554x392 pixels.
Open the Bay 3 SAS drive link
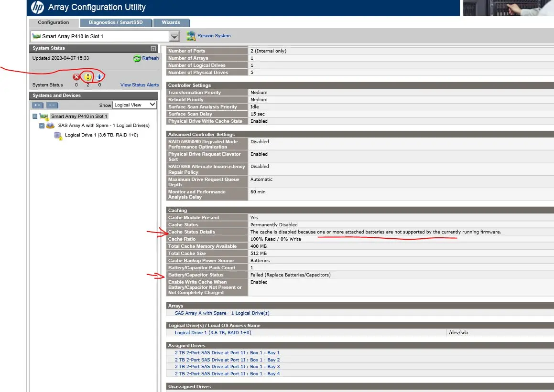coord(227,367)
